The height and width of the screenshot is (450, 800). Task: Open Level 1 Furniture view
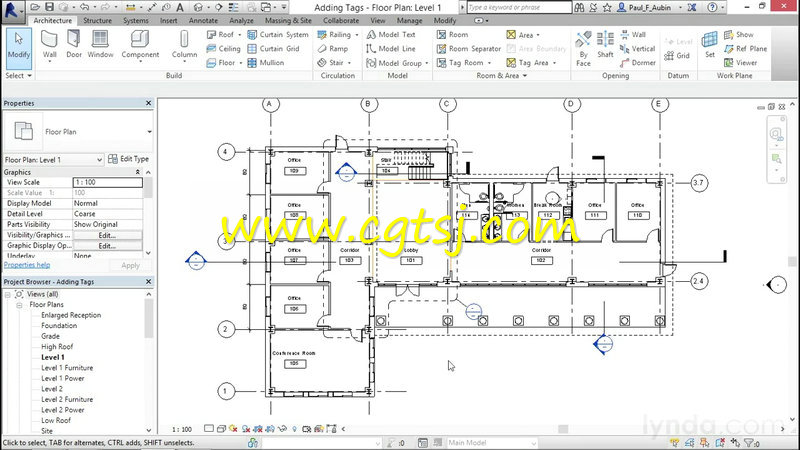point(67,368)
